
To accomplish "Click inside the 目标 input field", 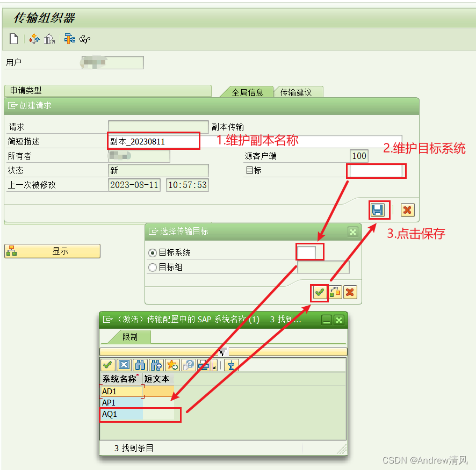I will point(376,170).
